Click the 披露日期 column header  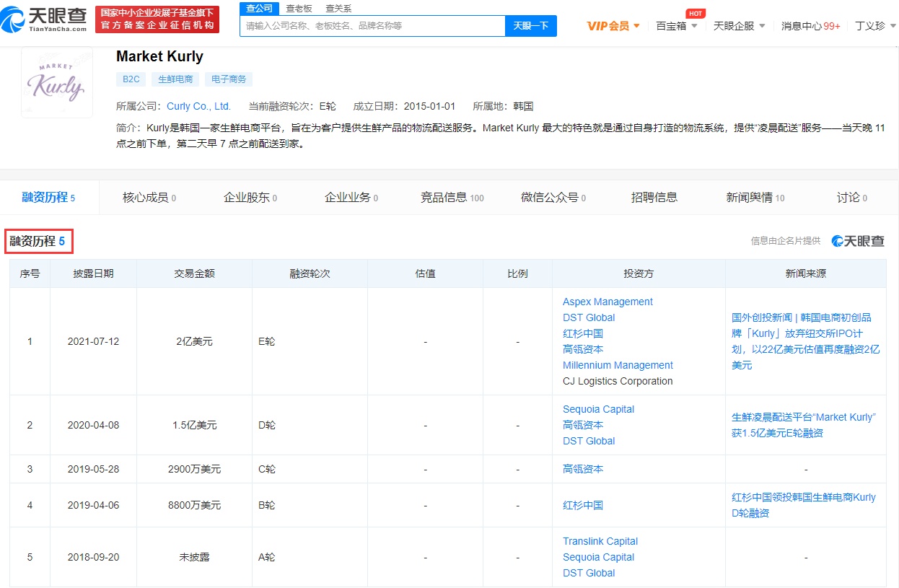(93, 273)
